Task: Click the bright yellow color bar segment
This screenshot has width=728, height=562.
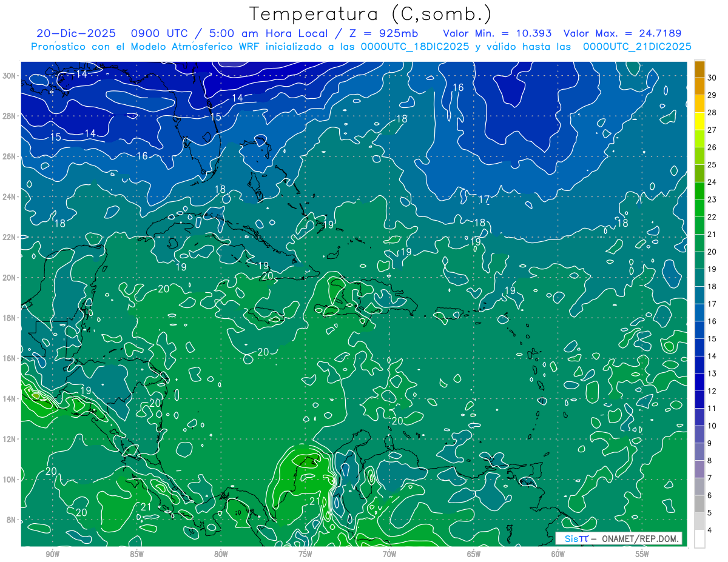Action: [699, 121]
